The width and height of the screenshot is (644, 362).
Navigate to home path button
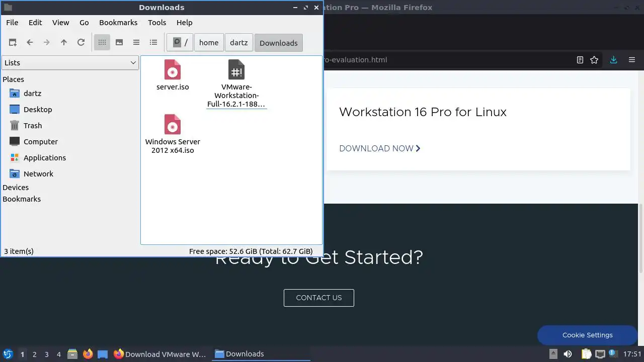point(209,43)
